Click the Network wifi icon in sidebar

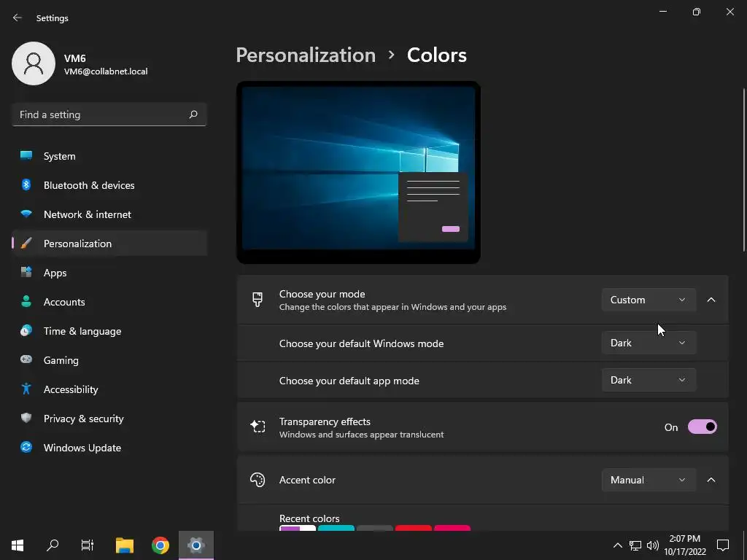(x=26, y=214)
